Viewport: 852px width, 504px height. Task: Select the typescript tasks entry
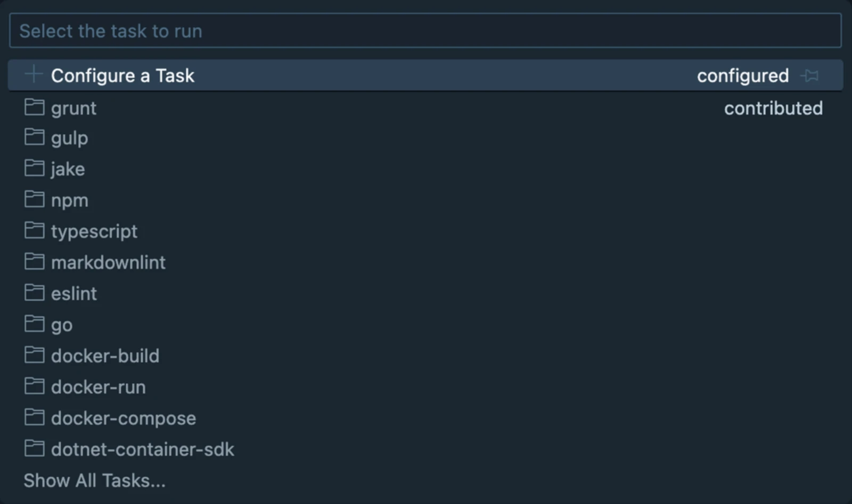pos(94,231)
